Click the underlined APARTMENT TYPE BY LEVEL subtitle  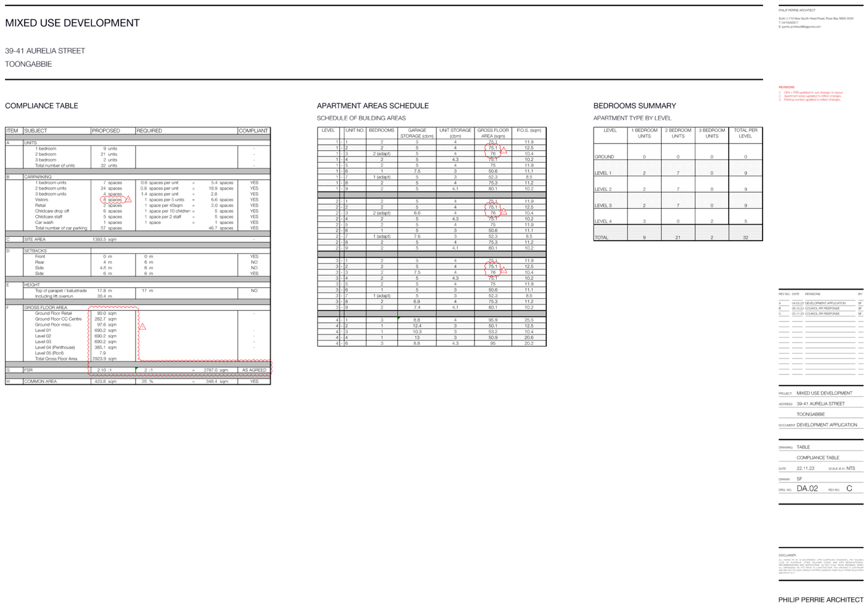[x=632, y=118]
